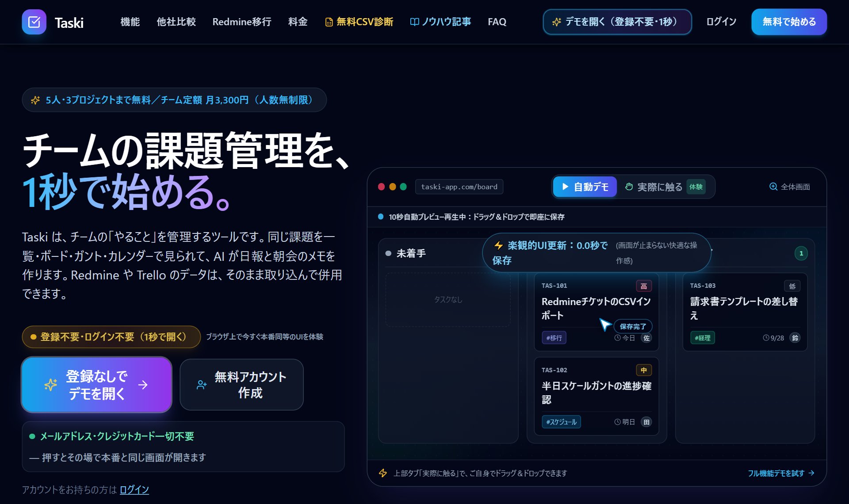The width and height of the screenshot is (849, 504).
Task: Open the 半日スケールガントの進捗確認 task card
Action: pos(596,396)
